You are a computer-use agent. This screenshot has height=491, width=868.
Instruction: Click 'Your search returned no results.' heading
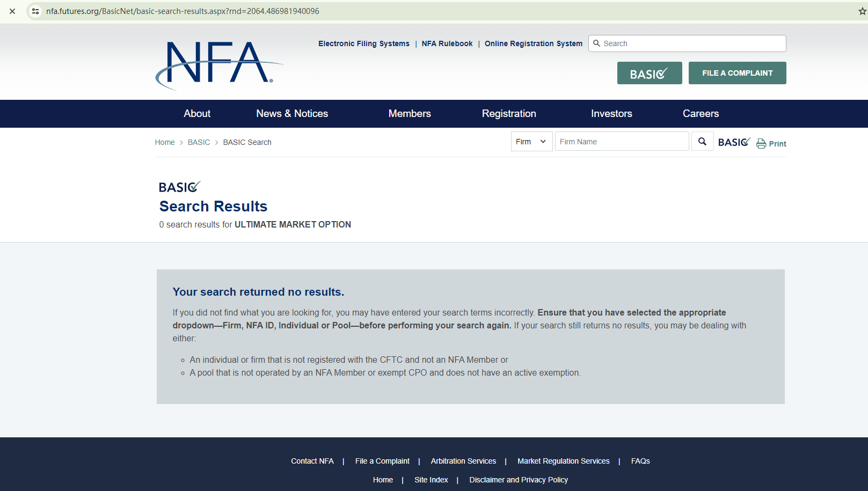[x=258, y=292]
